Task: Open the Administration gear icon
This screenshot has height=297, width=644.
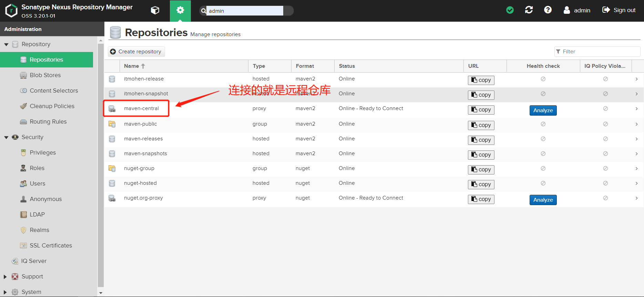Action: (180, 11)
